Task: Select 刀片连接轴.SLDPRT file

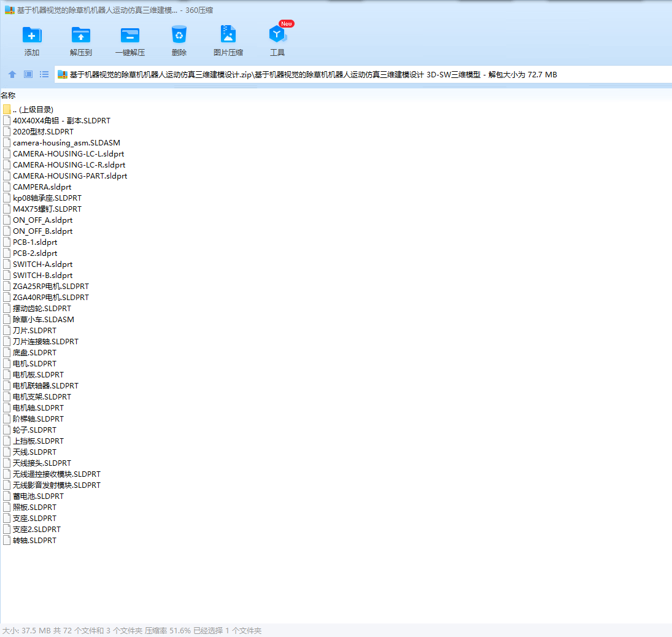Action: [46, 342]
